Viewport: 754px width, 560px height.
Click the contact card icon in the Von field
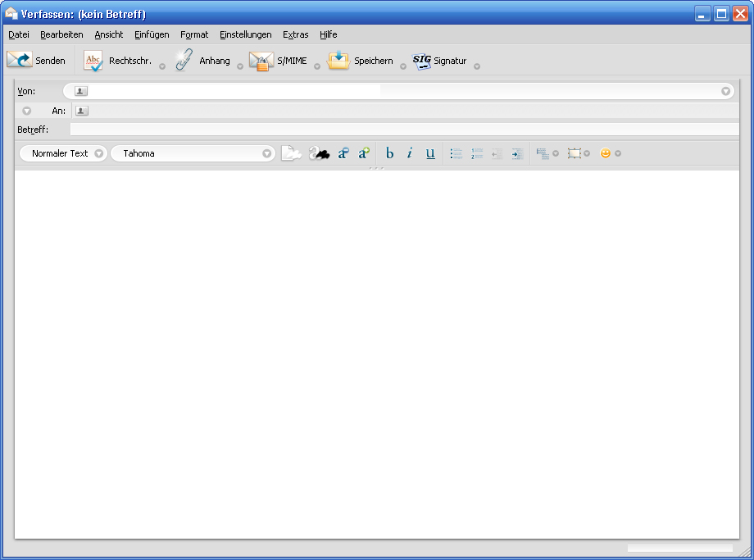(x=81, y=91)
